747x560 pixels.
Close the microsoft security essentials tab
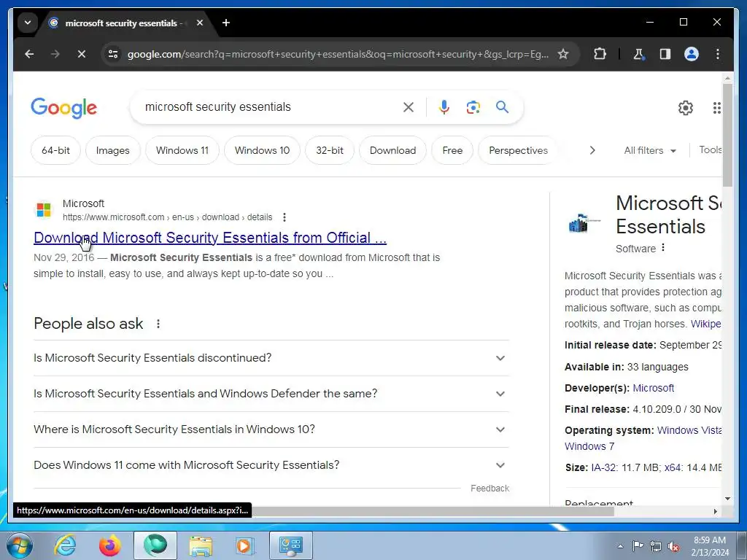200,23
